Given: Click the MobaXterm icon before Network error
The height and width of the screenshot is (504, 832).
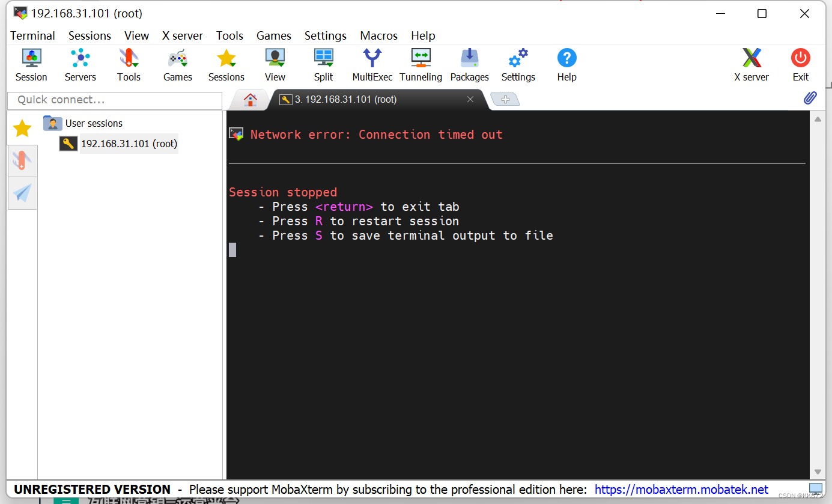Looking at the screenshot, I should click(x=236, y=134).
